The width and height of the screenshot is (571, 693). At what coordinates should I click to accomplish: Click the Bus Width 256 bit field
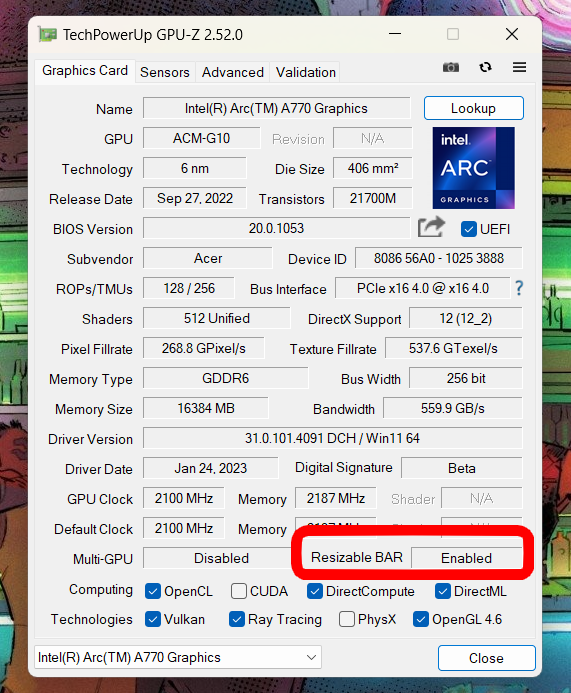(466, 379)
